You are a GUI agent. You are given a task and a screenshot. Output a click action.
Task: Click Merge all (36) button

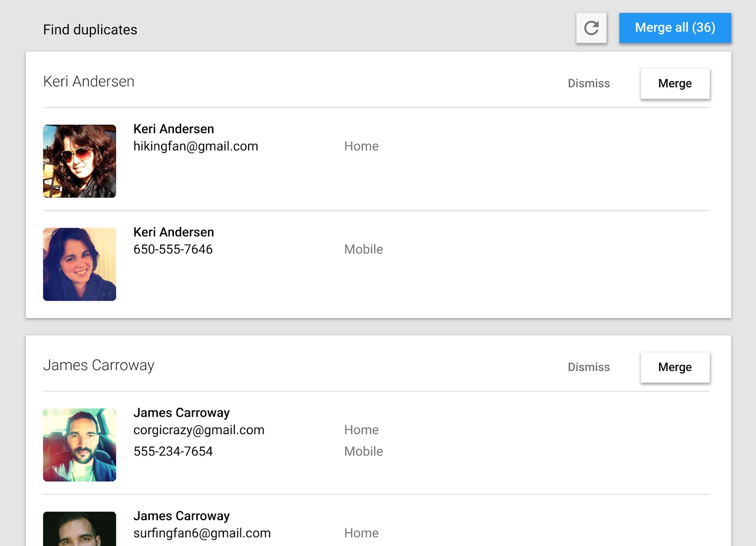pyautogui.click(x=675, y=28)
